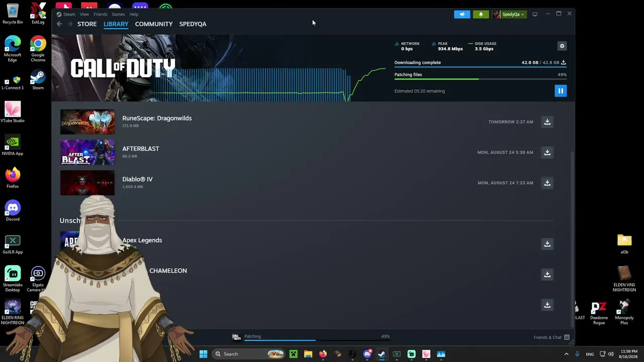Download the AFTERBLAST update now

tap(547, 152)
